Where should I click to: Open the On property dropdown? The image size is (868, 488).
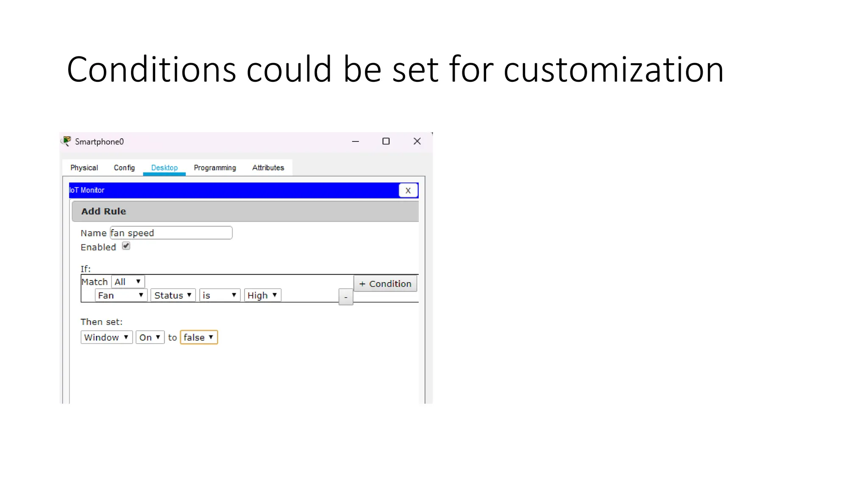pos(150,337)
